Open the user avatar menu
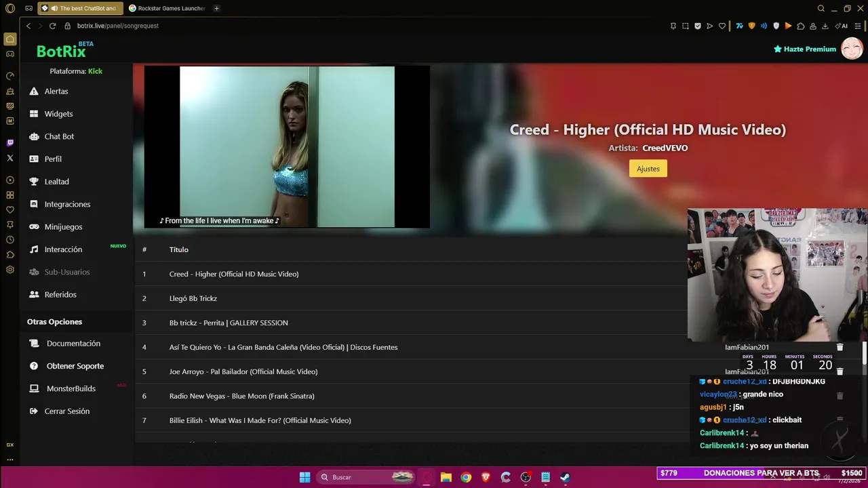The height and width of the screenshot is (488, 868). click(852, 49)
